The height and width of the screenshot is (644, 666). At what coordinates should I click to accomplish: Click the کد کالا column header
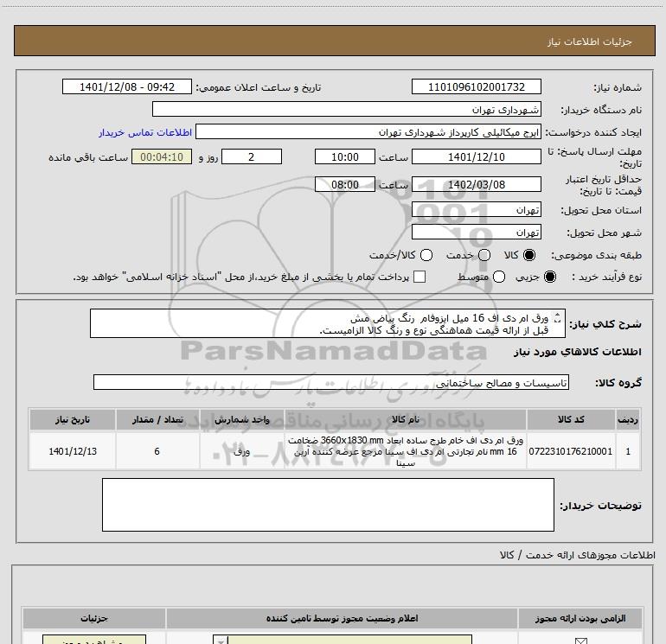pyautogui.click(x=571, y=419)
